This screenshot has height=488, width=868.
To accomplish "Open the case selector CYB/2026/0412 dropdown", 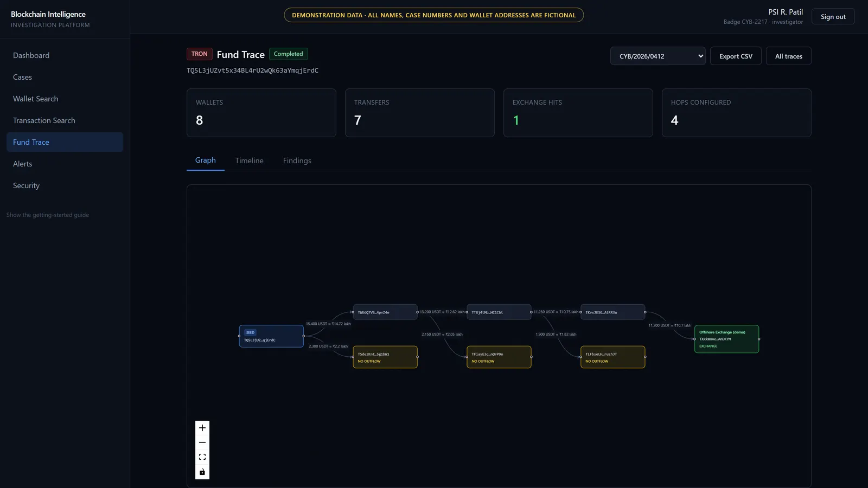I will coord(658,56).
